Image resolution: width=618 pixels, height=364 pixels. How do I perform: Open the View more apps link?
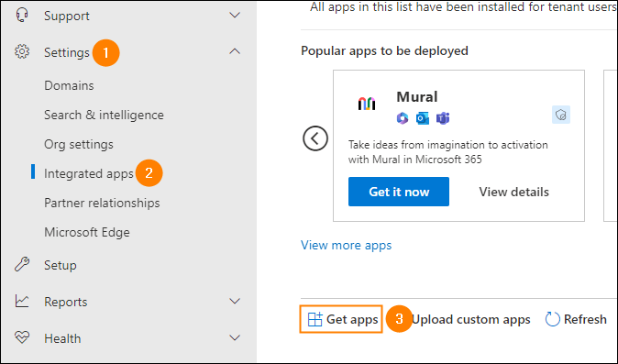click(346, 245)
